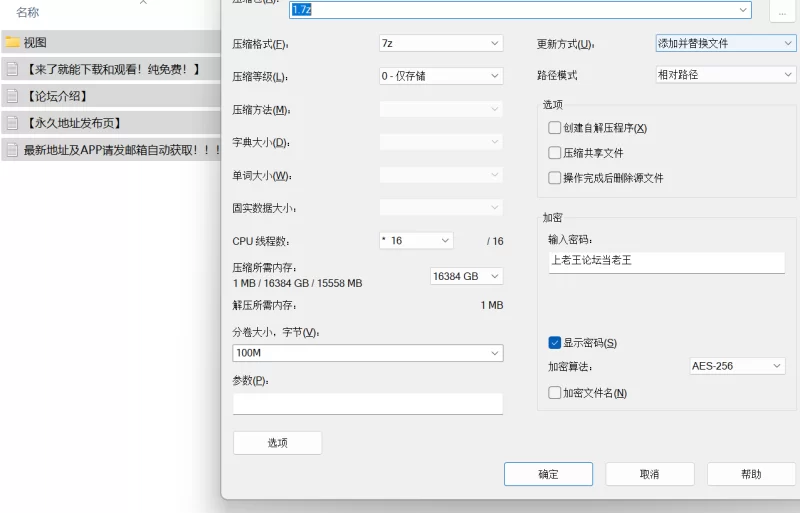Open 加密算法 dropdown showing AES-256
The width and height of the screenshot is (800, 513).
(737, 366)
